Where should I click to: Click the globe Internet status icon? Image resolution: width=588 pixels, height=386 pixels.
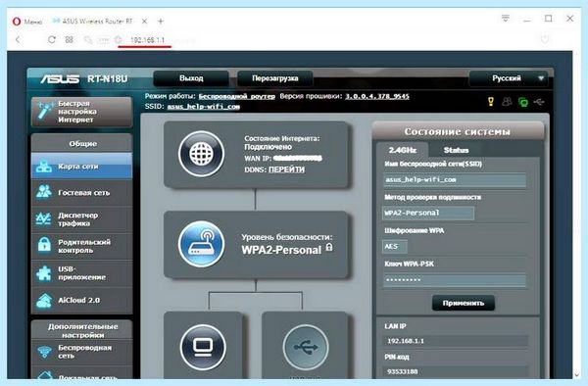201,154
